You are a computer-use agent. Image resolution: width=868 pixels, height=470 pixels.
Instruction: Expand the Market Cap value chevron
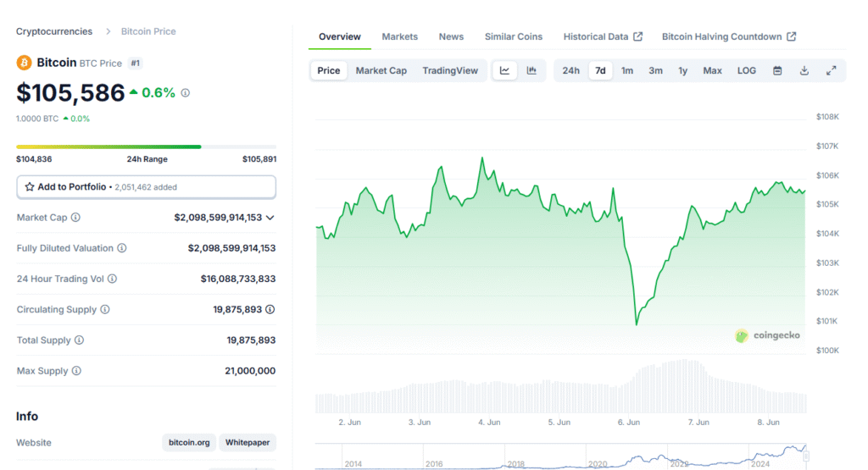click(270, 218)
